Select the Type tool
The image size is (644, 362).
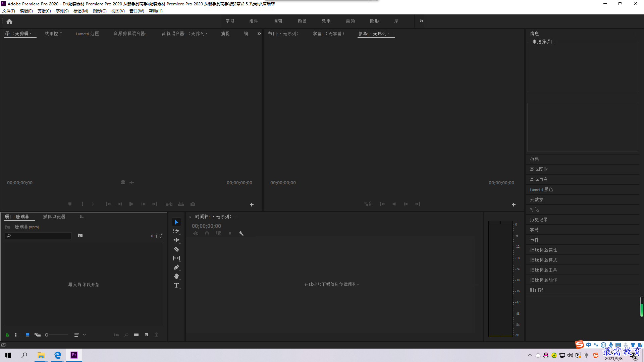coord(176,286)
